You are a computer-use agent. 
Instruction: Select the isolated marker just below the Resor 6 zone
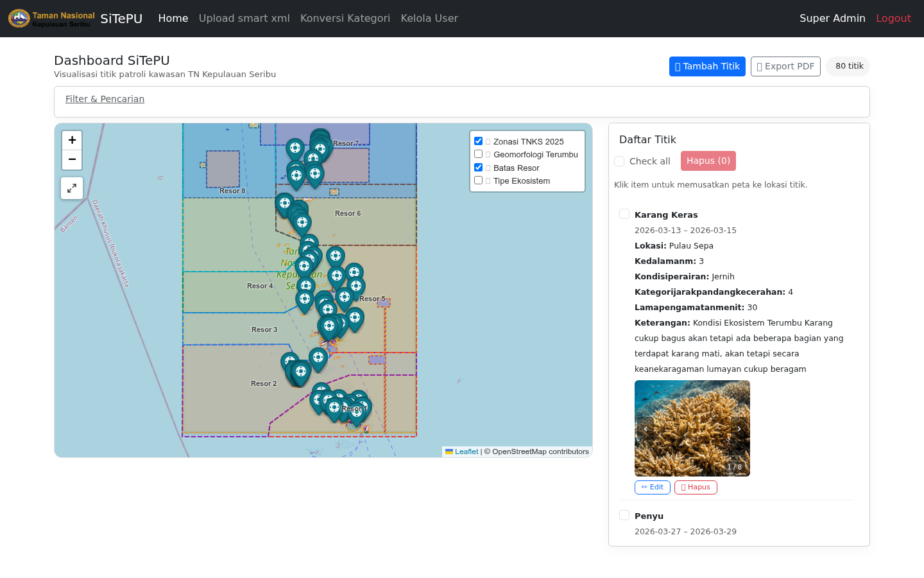[335, 257]
